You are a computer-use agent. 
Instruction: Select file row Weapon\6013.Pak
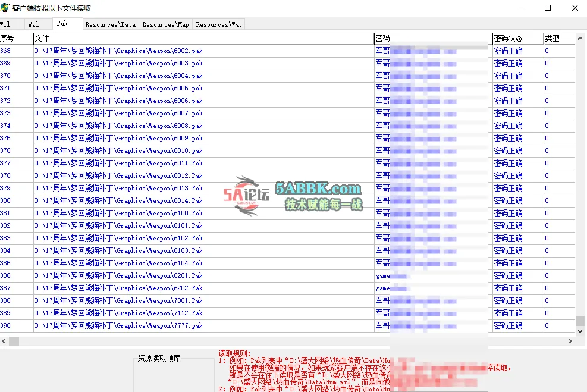tap(287, 188)
